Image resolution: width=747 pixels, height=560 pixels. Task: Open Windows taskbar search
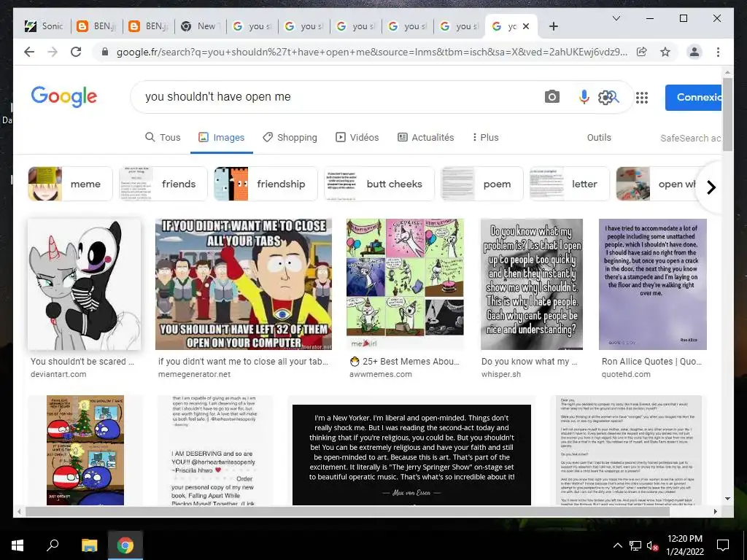coord(53,545)
